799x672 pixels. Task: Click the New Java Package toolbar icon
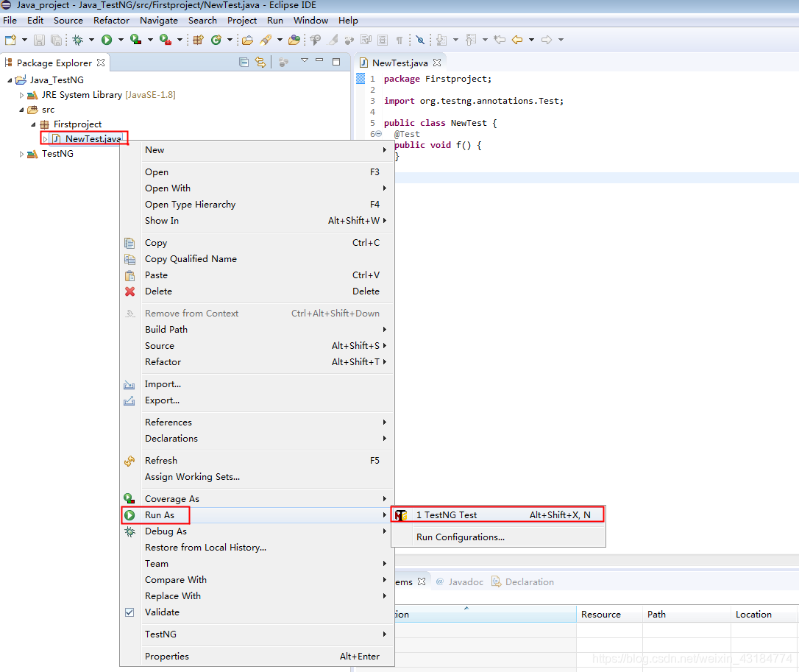pyautogui.click(x=198, y=40)
